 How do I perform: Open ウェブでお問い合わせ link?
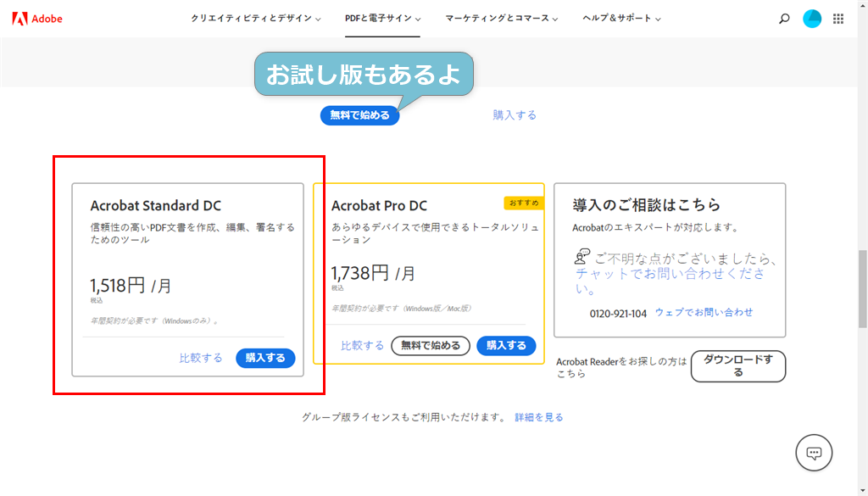click(704, 312)
